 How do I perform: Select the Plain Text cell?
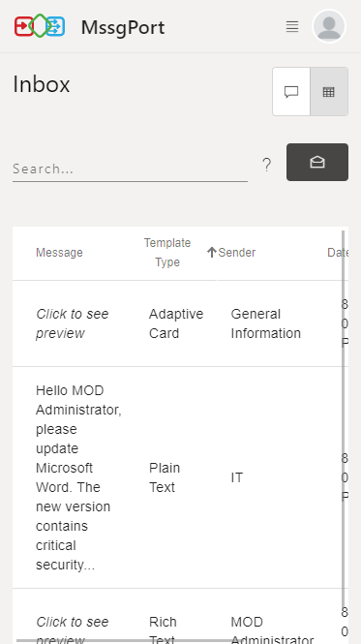pyautogui.click(x=165, y=477)
